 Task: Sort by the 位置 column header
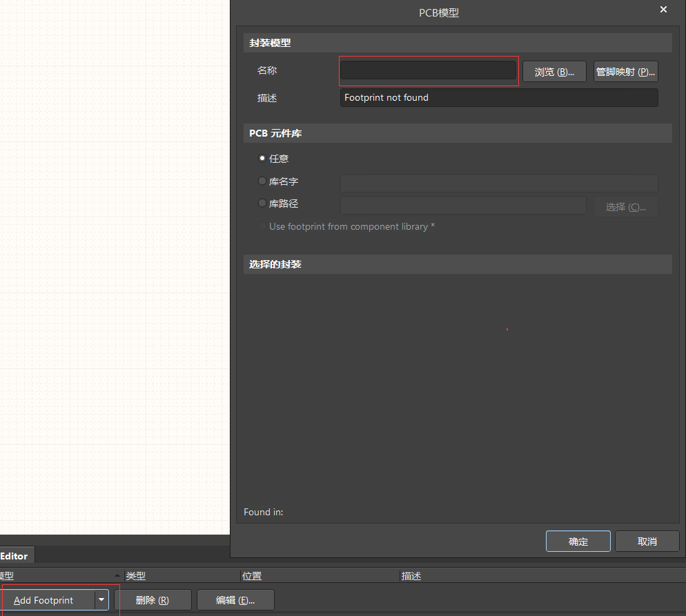320,576
